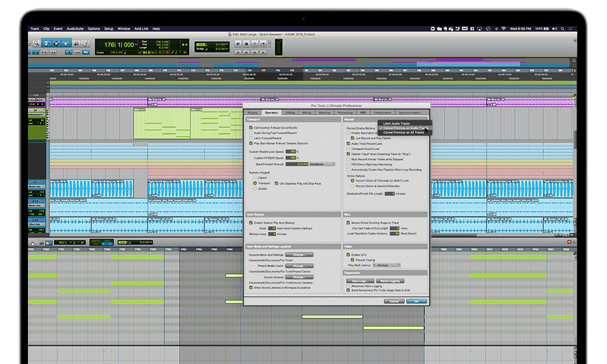Select the Pencil tool
The height and width of the screenshot is (364, 607).
point(86,44)
